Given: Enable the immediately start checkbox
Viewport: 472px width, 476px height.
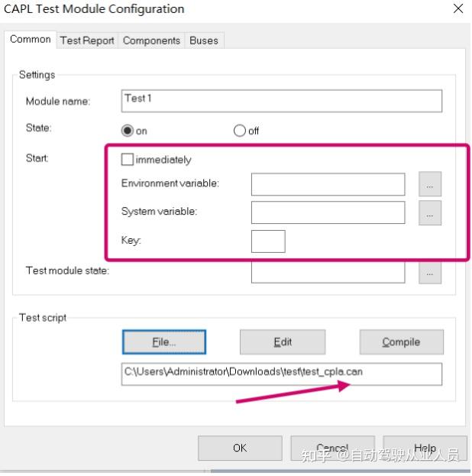Looking at the screenshot, I should (128, 160).
